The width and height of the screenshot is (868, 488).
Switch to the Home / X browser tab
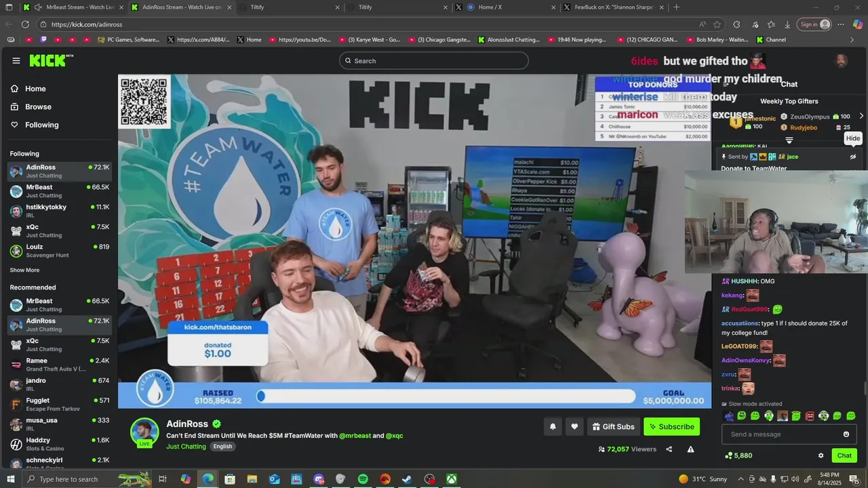pos(505,7)
